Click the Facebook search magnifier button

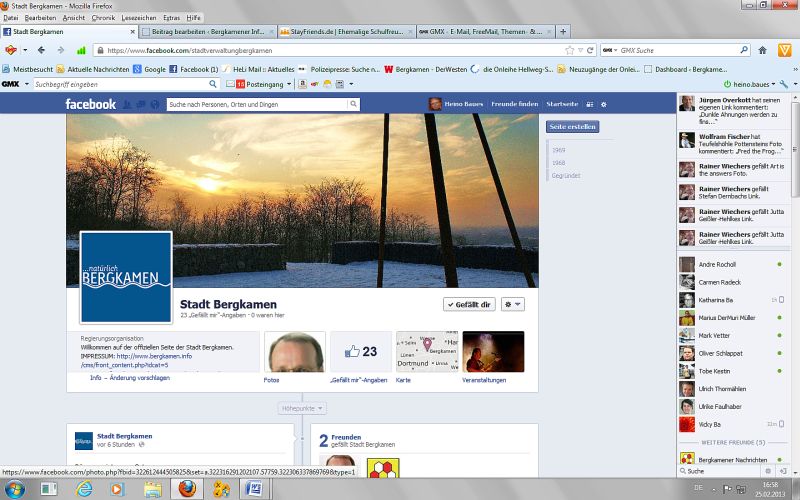[x=353, y=104]
